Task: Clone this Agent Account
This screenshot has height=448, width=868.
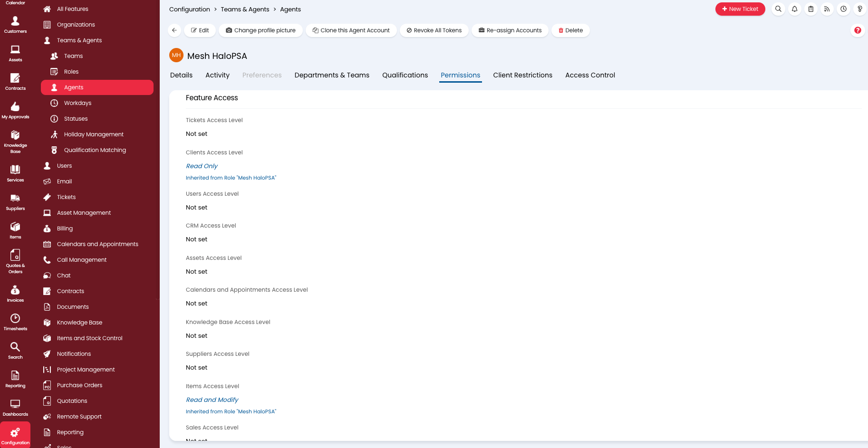Action: pos(351,30)
